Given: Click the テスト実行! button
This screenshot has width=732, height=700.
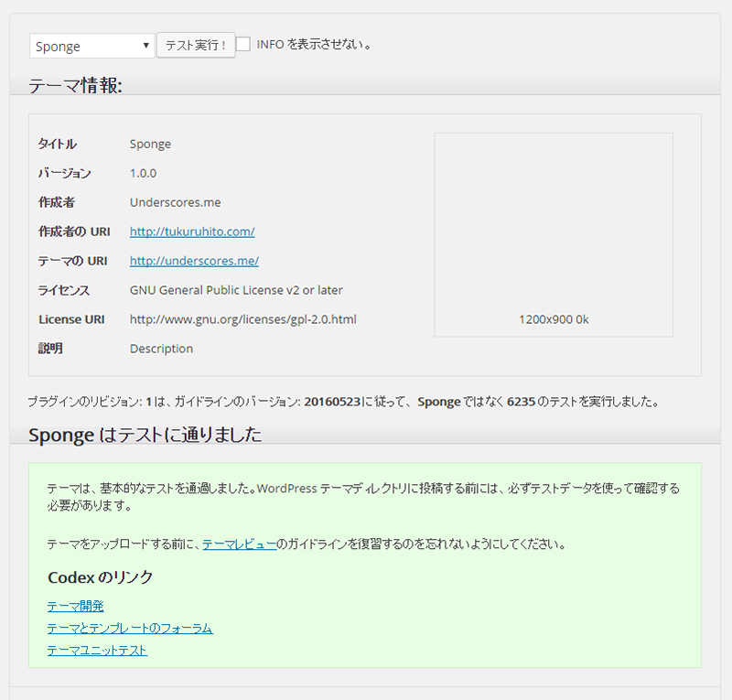Looking at the screenshot, I should tap(196, 46).
